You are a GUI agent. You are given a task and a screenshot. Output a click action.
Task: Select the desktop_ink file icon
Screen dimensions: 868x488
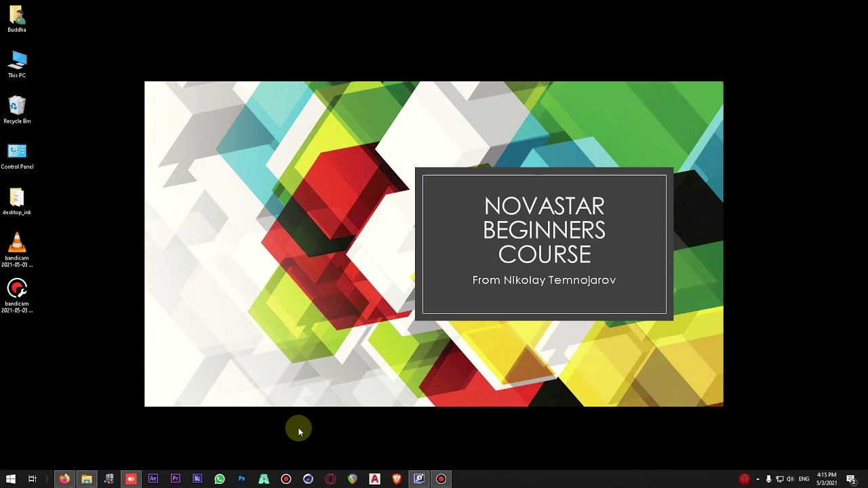point(17,201)
